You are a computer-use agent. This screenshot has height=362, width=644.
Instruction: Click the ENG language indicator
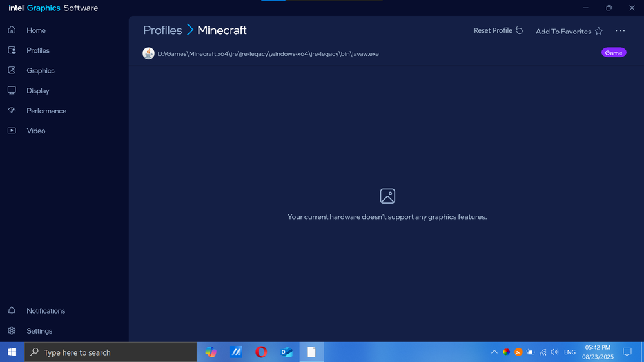point(570,352)
